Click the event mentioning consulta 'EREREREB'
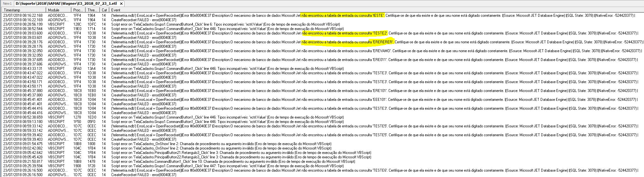 (377, 42)
